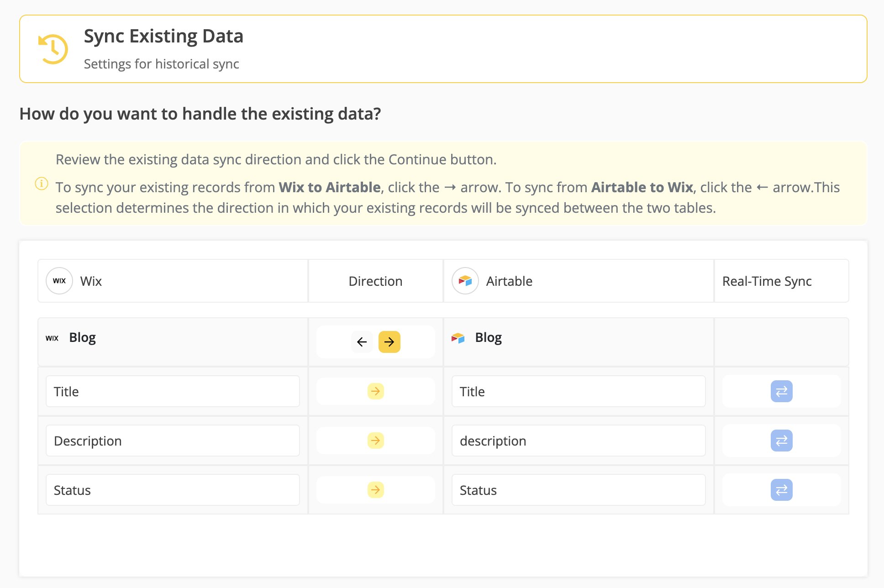This screenshot has height=588, width=884.
Task: Click the Real-Time Sync column header
Action: click(x=767, y=281)
